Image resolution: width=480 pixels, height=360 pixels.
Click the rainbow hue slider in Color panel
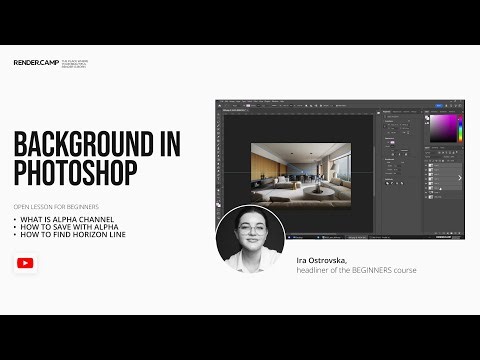pos(460,129)
